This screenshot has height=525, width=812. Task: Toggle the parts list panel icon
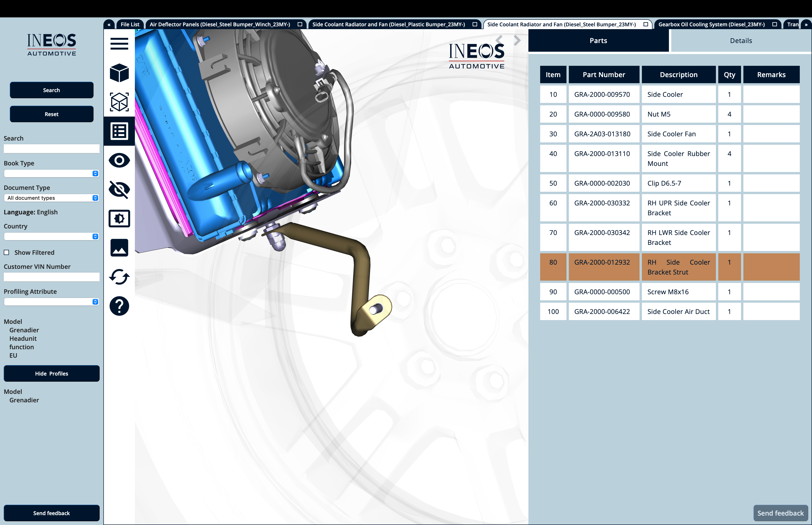point(119,131)
